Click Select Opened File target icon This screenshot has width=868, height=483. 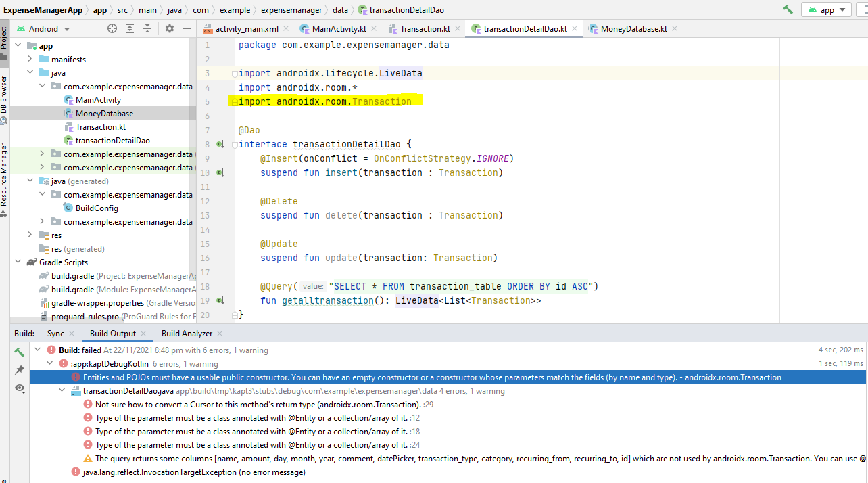click(112, 28)
